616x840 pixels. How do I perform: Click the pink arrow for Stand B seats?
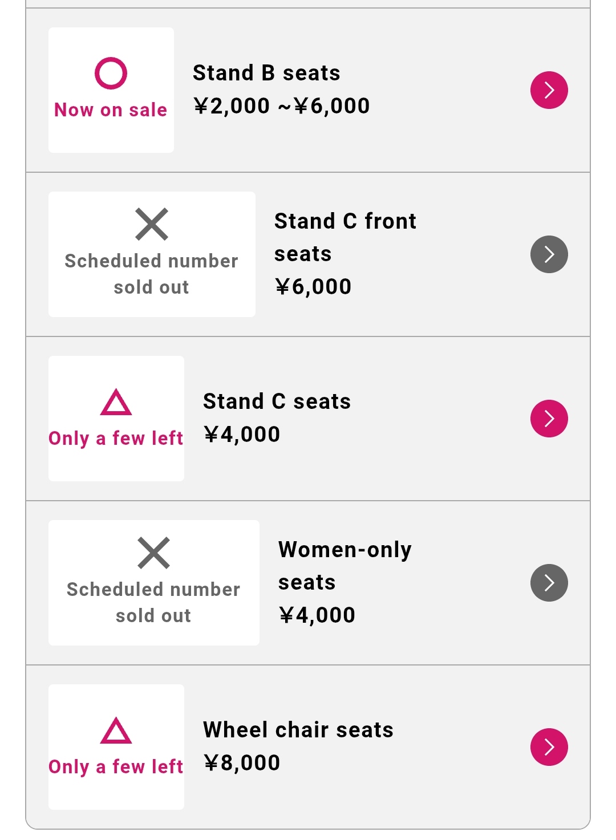click(549, 90)
